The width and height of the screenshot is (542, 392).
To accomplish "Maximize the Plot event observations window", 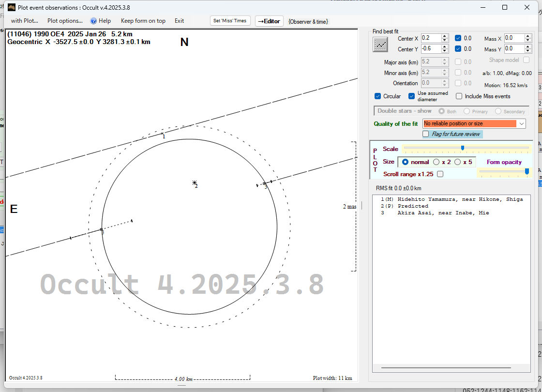I will coord(505,8).
